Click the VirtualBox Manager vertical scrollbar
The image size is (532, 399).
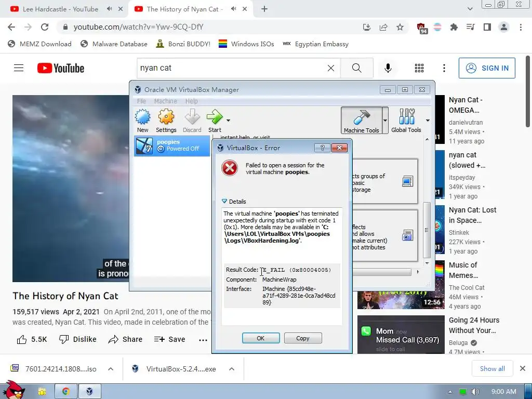[x=427, y=230]
